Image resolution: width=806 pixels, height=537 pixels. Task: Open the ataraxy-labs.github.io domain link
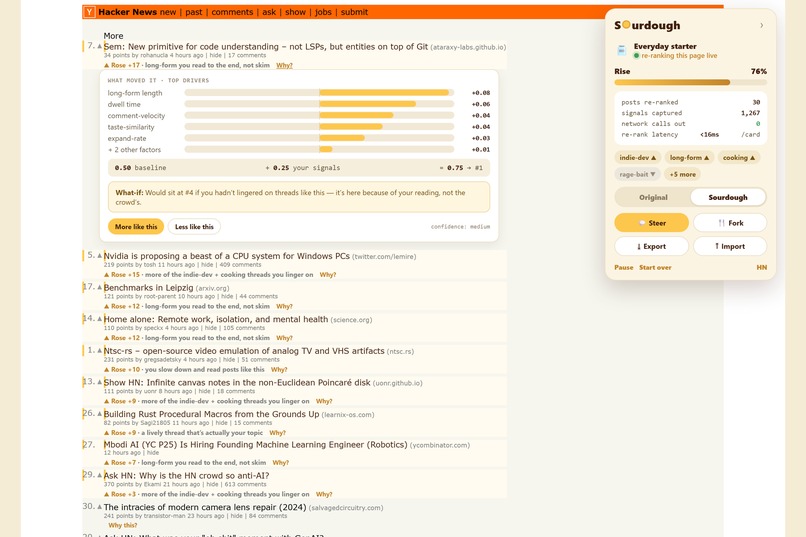[x=468, y=47]
